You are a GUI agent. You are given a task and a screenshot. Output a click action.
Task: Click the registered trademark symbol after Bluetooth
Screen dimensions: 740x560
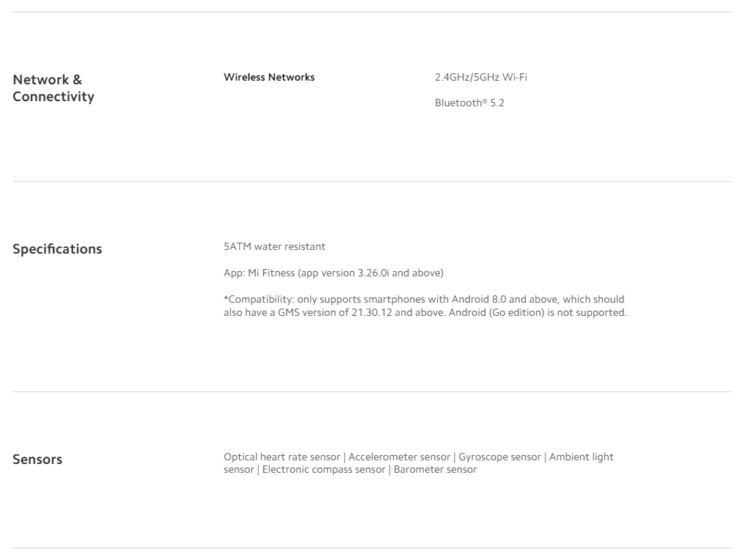[485, 101]
